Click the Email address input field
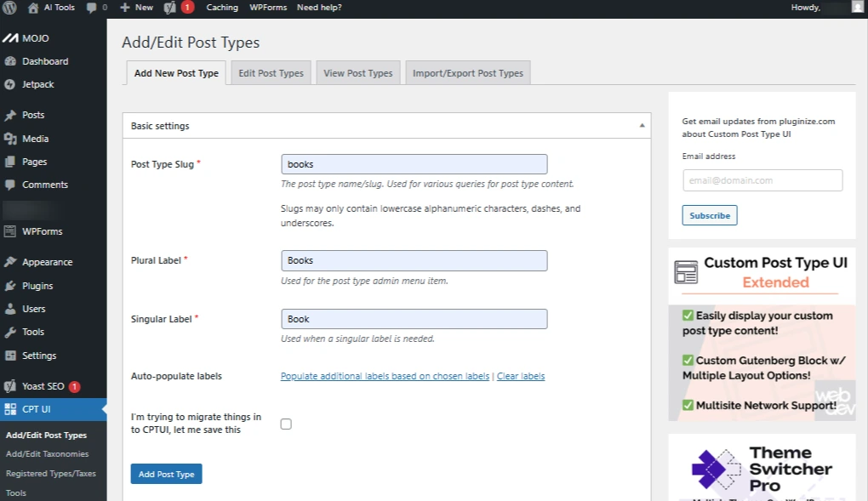The width and height of the screenshot is (868, 501). coord(762,180)
